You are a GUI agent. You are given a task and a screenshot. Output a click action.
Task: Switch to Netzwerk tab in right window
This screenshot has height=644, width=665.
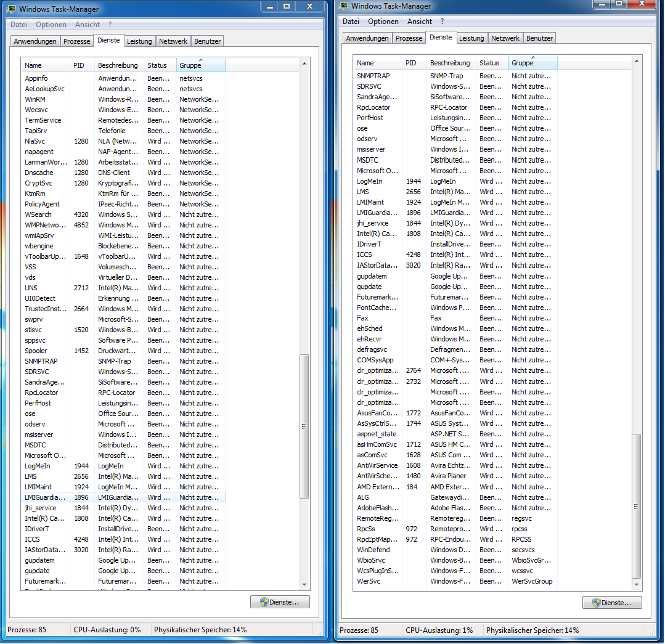pyautogui.click(x=505, y=38)
